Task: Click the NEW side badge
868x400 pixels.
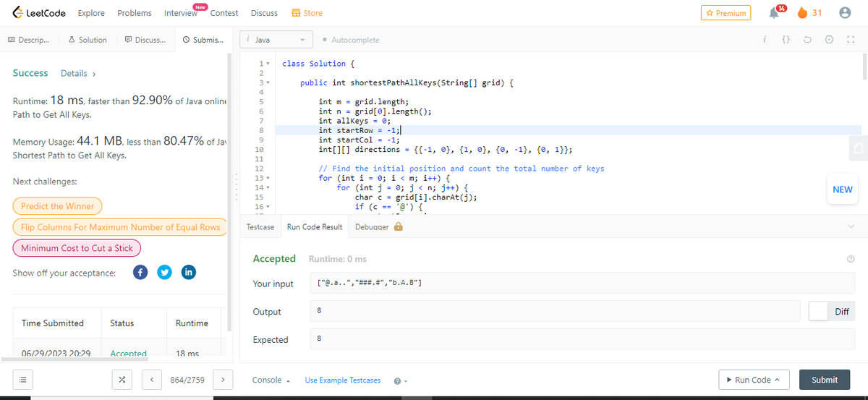Action: click(x=843, y=190)
